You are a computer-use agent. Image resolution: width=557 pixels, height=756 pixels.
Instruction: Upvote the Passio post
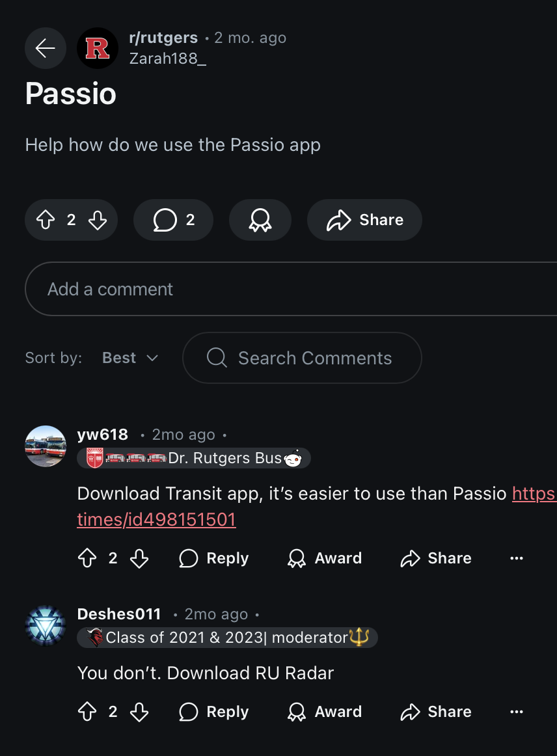point(46,221)
